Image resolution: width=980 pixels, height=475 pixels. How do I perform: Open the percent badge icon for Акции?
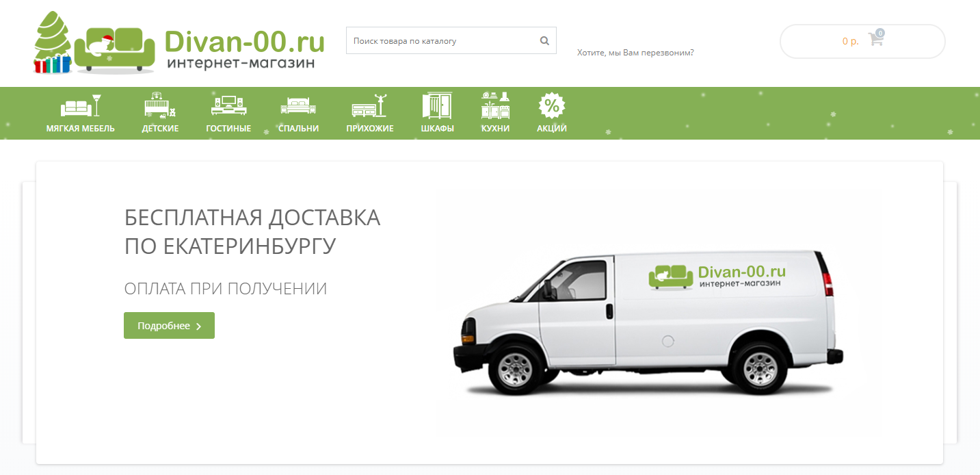click(x=551, y=105)
